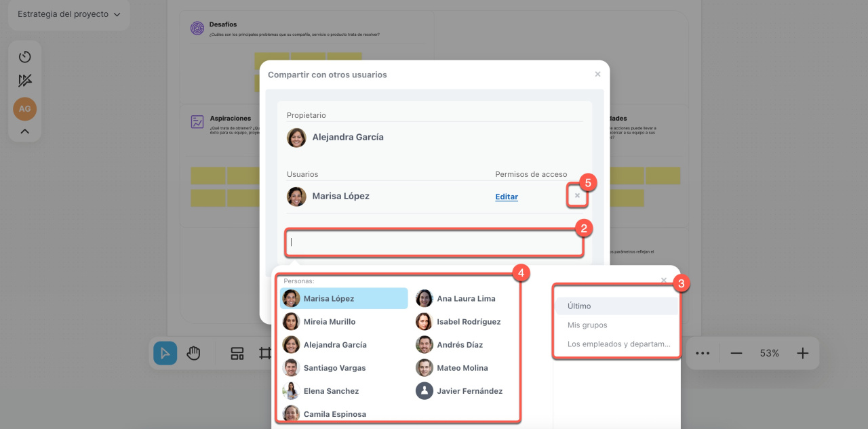The width and height of the screenshot is (868, 429).
Task: Open the timer tool in left sidebar
Action: tap(25, 57)
